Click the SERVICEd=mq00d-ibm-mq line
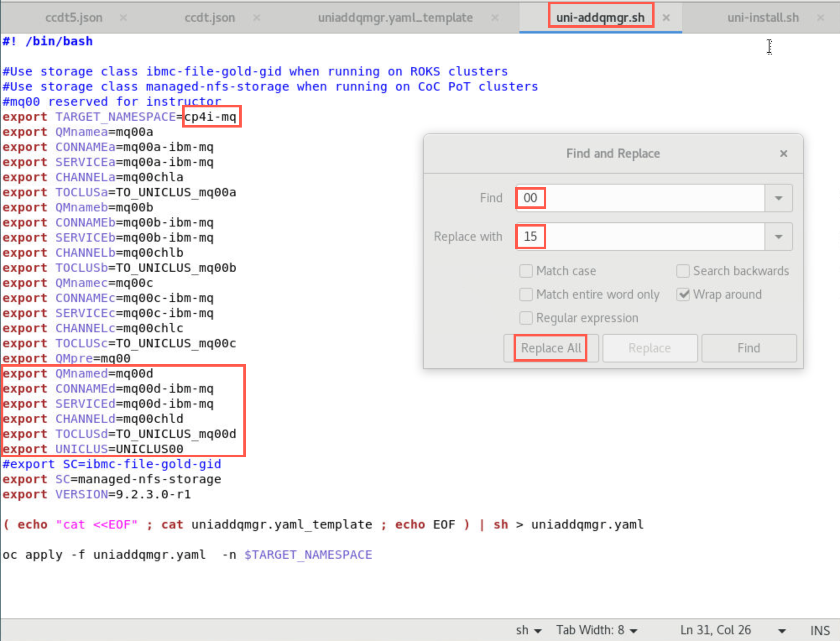 tap(108, 404)
